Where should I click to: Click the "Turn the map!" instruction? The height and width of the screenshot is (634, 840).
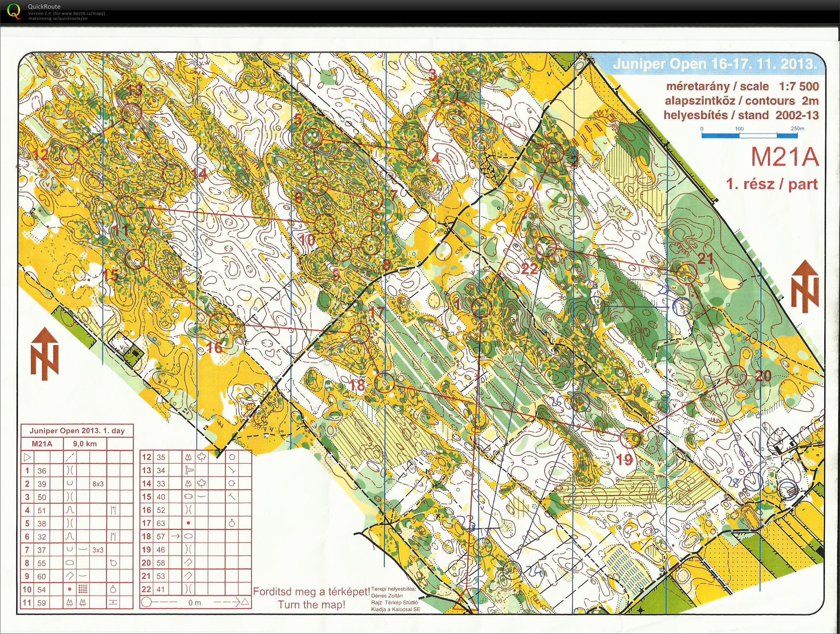(311, 604)
